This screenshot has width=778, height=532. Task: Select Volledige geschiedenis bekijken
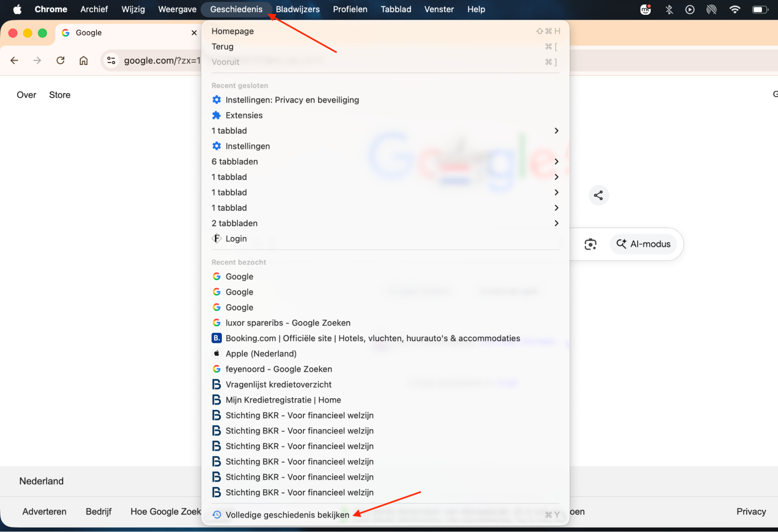tap(288, 514)
